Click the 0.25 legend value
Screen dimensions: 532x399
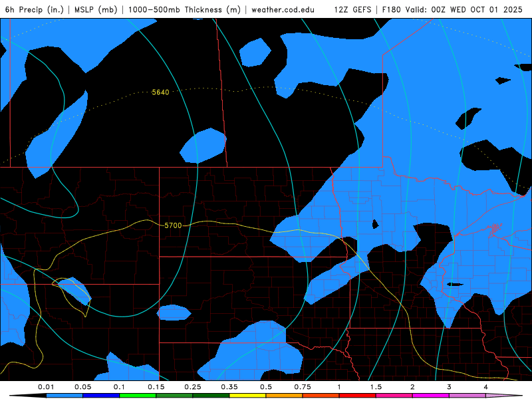(x=193, y=387)
